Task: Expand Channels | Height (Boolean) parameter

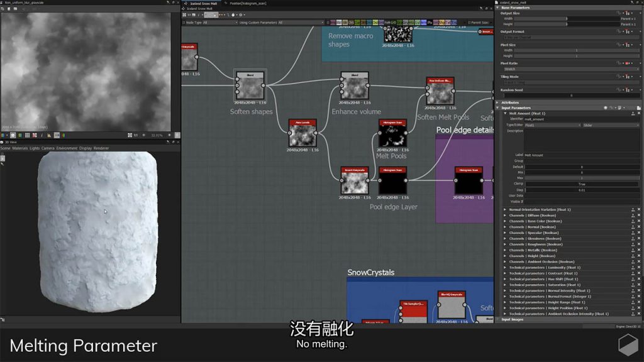Action: click(x=505, y=256)
